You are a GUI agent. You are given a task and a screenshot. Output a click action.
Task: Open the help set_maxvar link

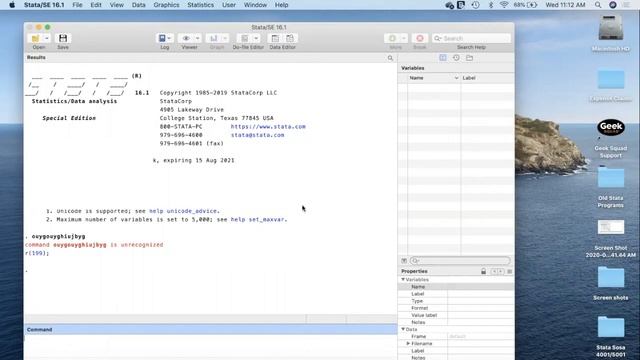click(x=258, y=220)
